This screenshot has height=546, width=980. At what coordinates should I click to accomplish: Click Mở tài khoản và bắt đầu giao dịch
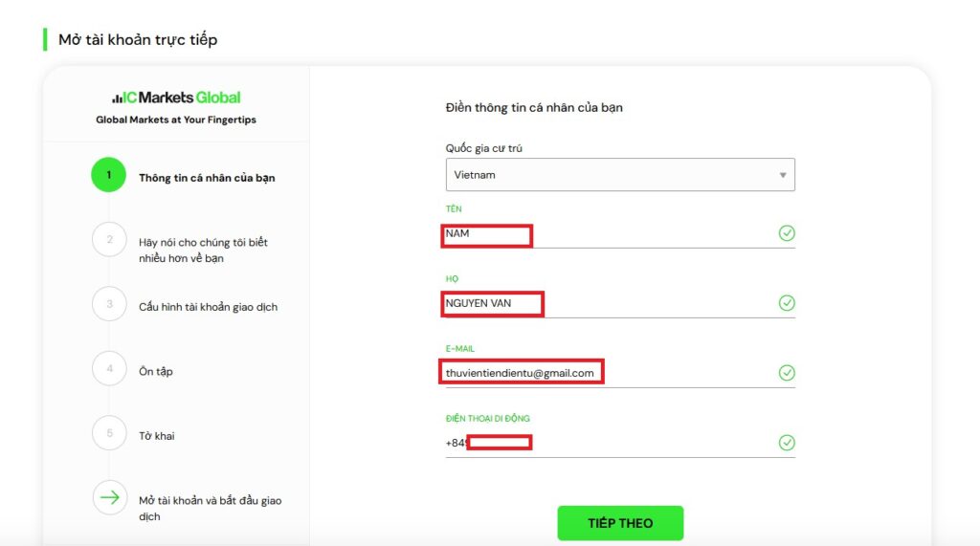(210, 508)
